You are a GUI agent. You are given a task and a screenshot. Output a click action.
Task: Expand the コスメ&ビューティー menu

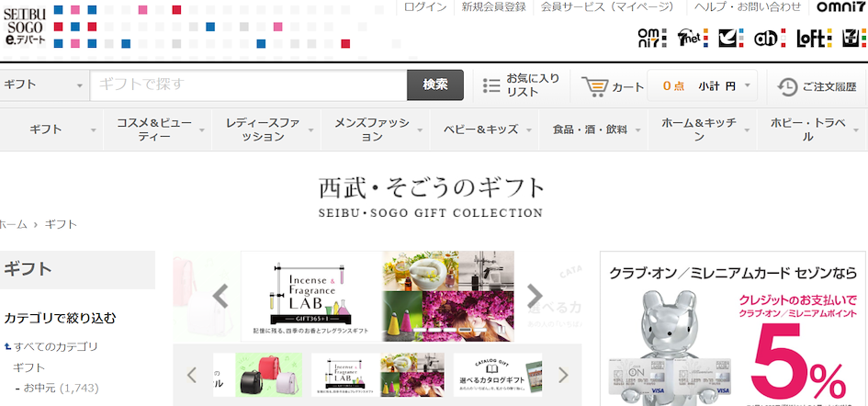(x=157, y=130)
